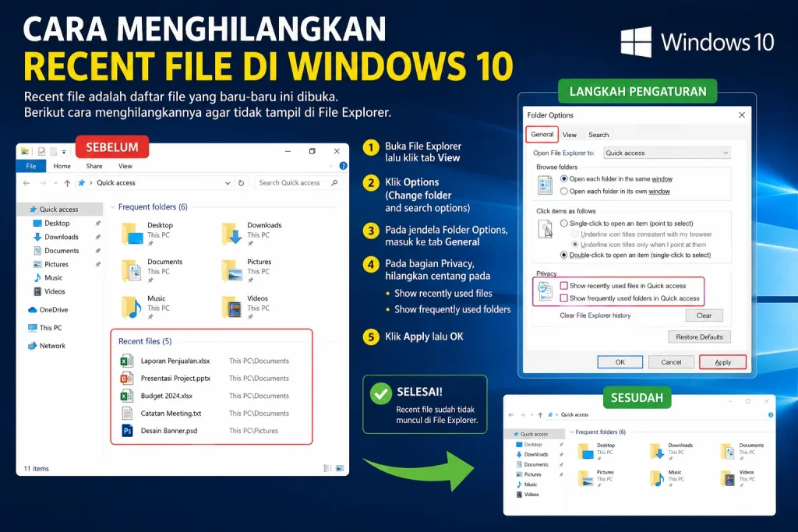Image resolution: width=798 pixels, height=532 pixels.
Task: Select Open each folder in its own window
Action: pos(564,192)
